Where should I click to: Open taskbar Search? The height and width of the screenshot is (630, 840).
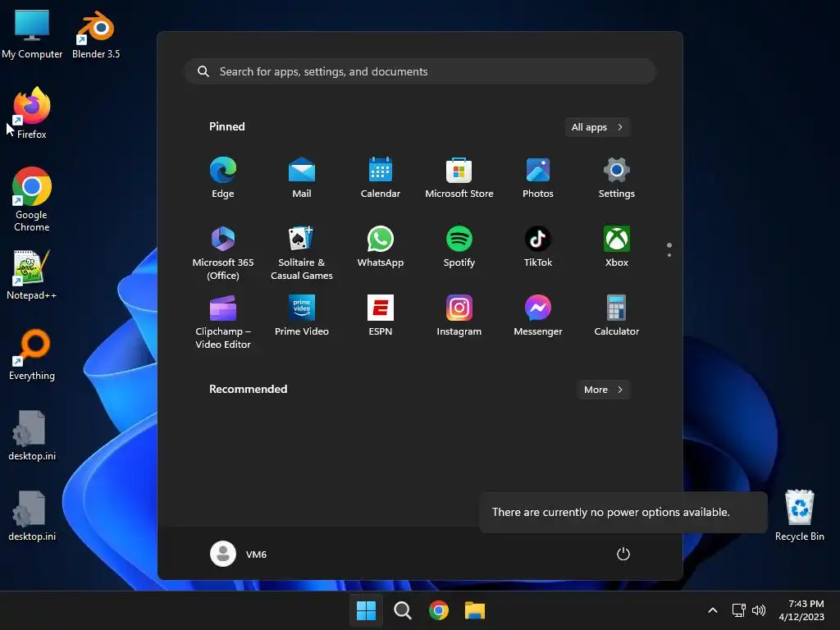[402, 610]
